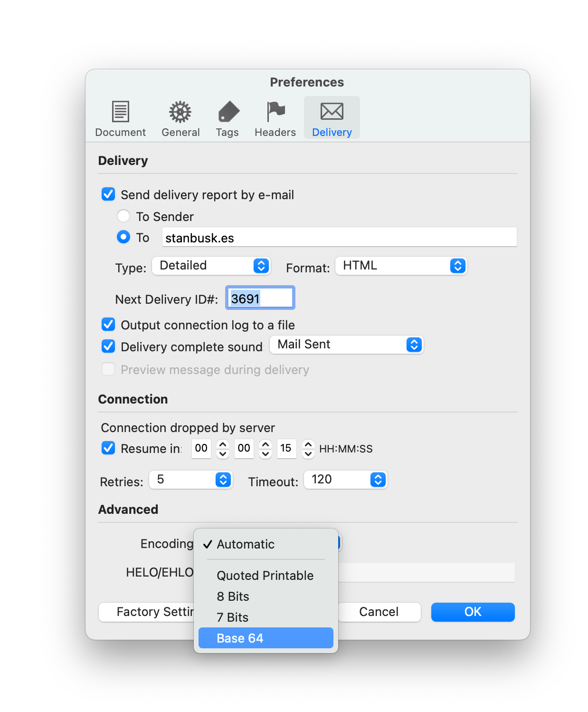Select the Headers flag icon
The image size is (588, 712).
(x=275, y=117)
